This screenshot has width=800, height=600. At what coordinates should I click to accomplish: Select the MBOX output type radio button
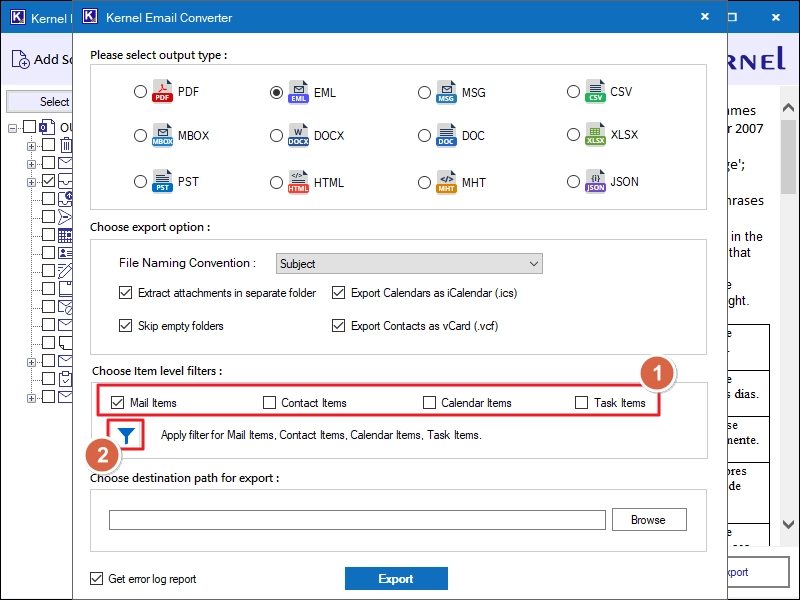[x=140, y=135]
